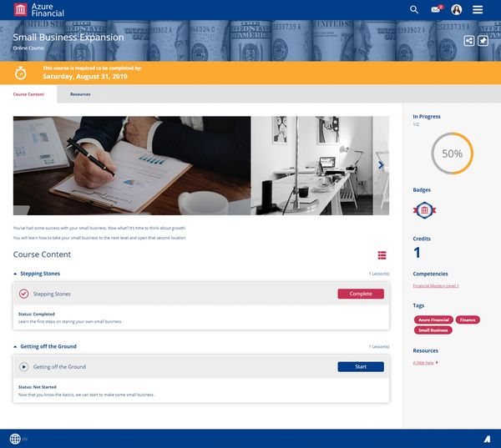
Task: Open the businessman signing document image
Action: pyautogui.click(x=132, y=165)
